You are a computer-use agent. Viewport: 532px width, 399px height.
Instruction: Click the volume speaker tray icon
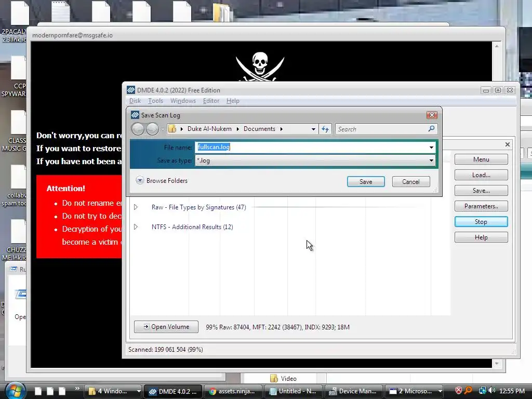[492, 391]
